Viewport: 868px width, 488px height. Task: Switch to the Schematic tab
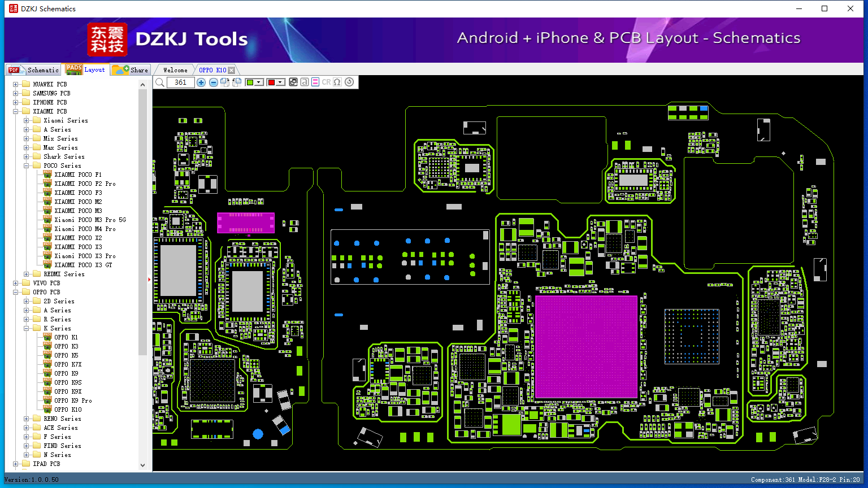(x=34, y=70)
